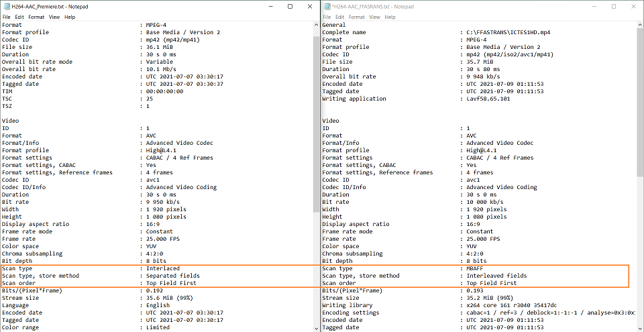Minimize the H264-AAC_Premiere Notepad window
644x332 pixels.
click(271, 7)
